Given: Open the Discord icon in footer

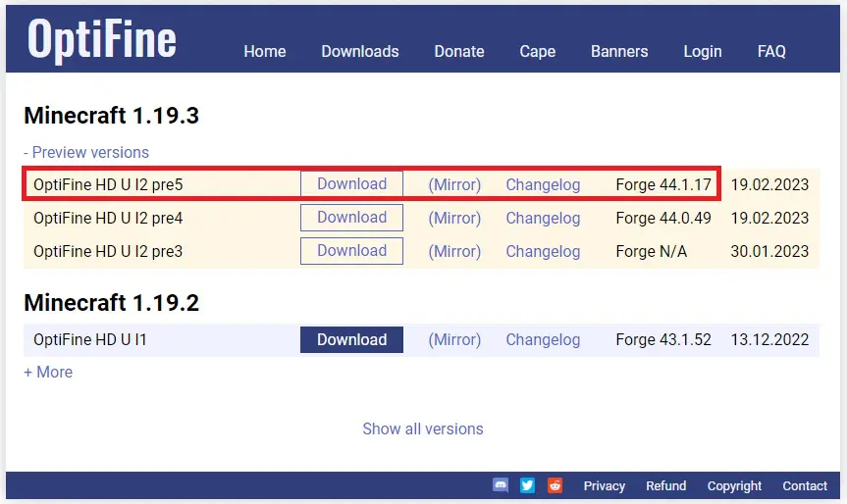Looking at the screenshot, I should click(501, 485).
